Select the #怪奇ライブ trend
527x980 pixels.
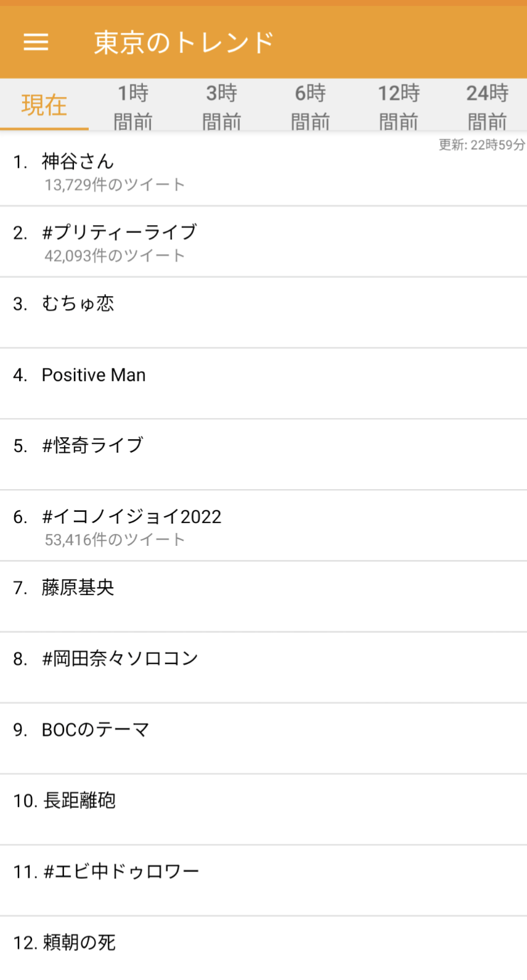tap(92, 446)
